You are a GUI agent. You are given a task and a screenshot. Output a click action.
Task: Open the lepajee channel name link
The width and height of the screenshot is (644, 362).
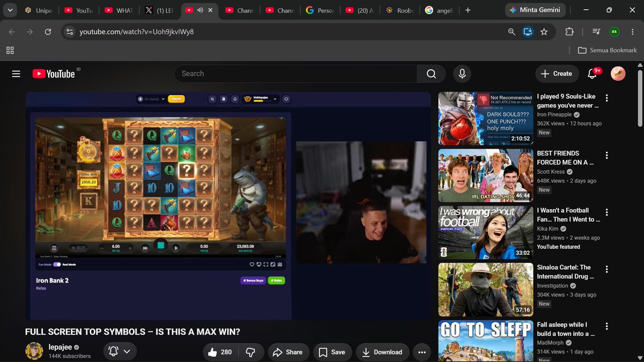click(61, 347)
